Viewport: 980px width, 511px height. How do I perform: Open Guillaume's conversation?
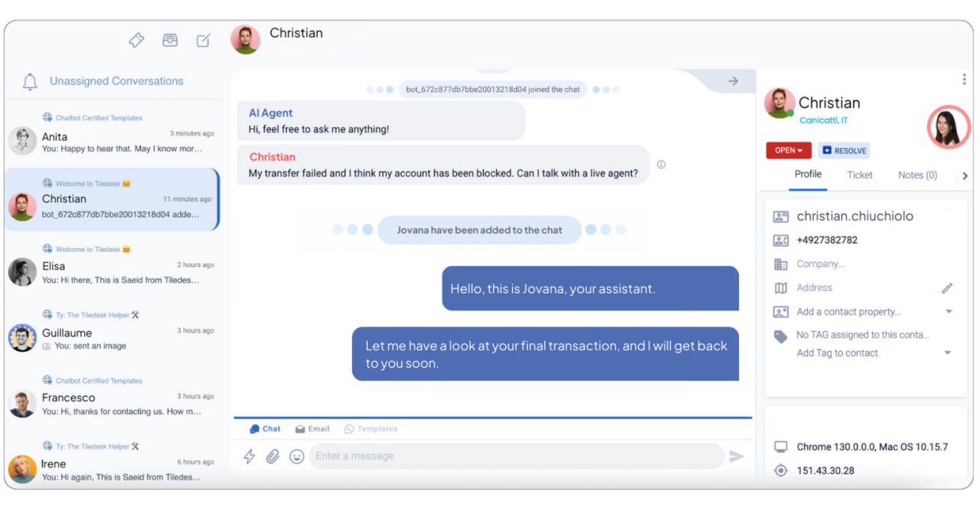point(111,332)
